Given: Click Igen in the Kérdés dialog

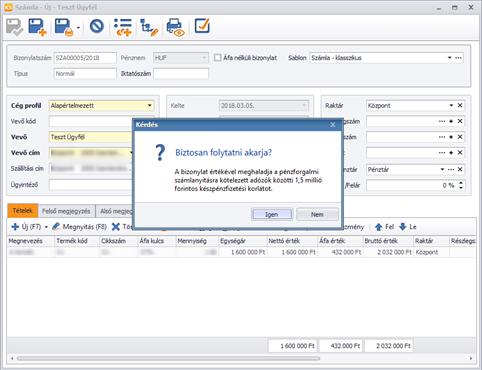Looking at the screenshot, I should (272, 214).
